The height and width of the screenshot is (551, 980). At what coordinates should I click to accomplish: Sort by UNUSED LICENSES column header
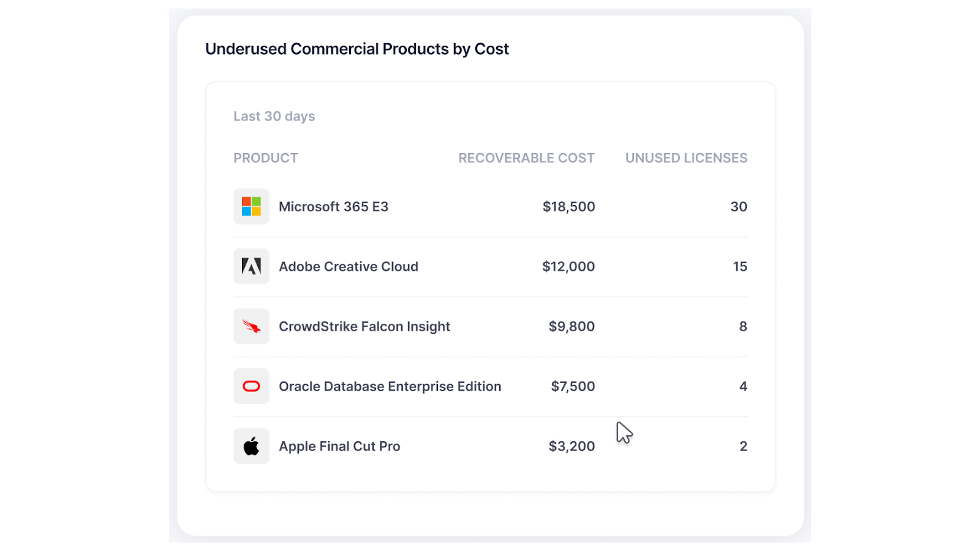click(x=686, y=158)
